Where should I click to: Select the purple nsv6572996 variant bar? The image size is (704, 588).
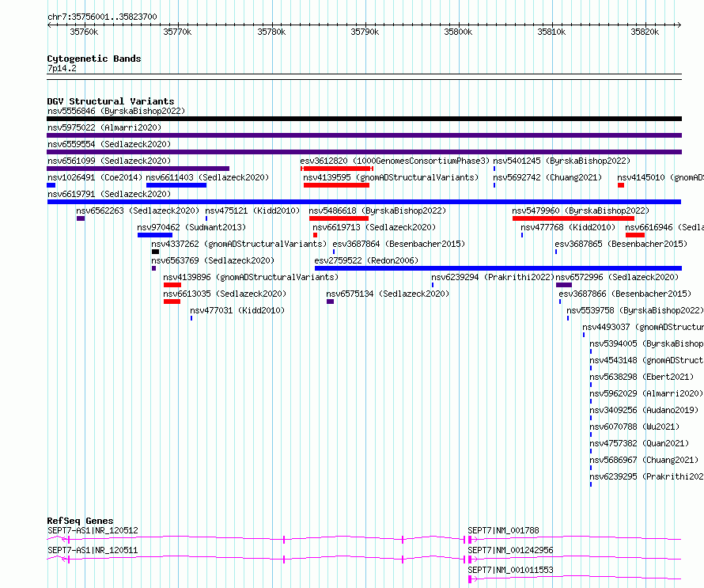tap(564, 285)
